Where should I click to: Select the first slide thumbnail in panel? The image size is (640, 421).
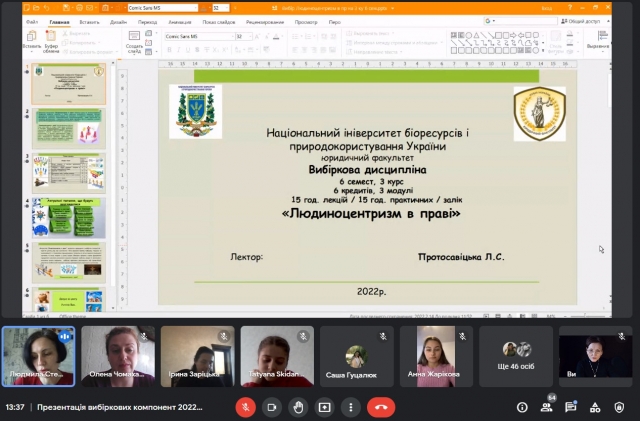tap(68, 84)
